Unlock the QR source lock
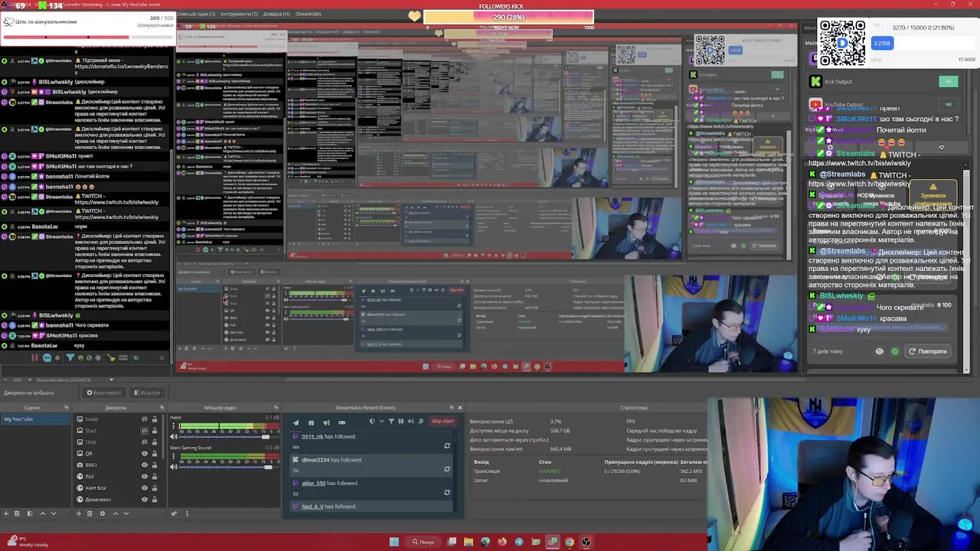The height and width of the screenshot is (551, 980). pyautogui.click(x=155, y=454)
